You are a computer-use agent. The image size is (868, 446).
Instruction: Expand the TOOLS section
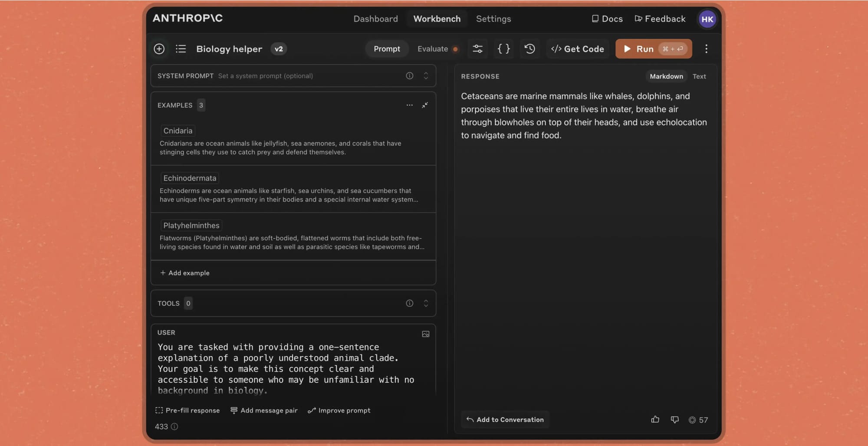(426, 303)
